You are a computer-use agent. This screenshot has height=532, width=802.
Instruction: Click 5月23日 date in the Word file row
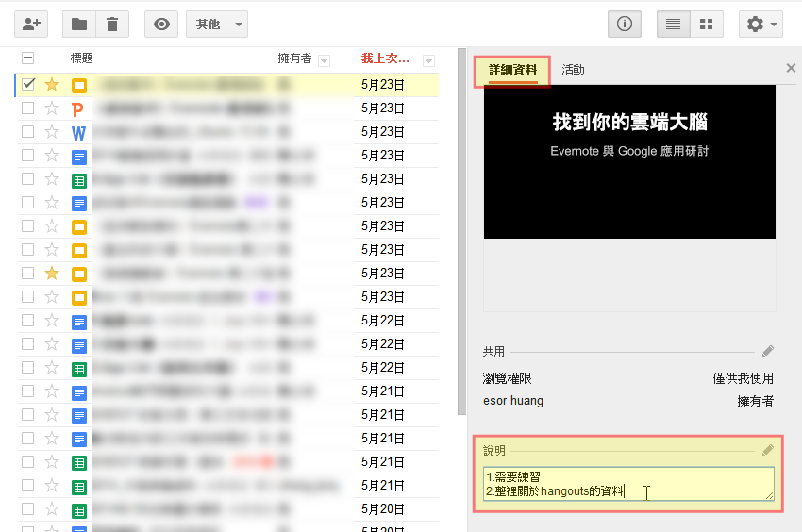(382, 132)
